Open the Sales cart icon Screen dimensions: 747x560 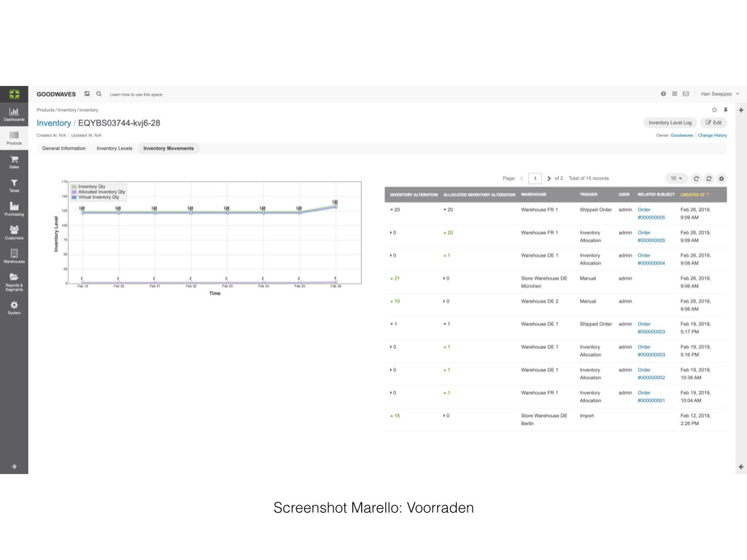[x=14, y=161]
